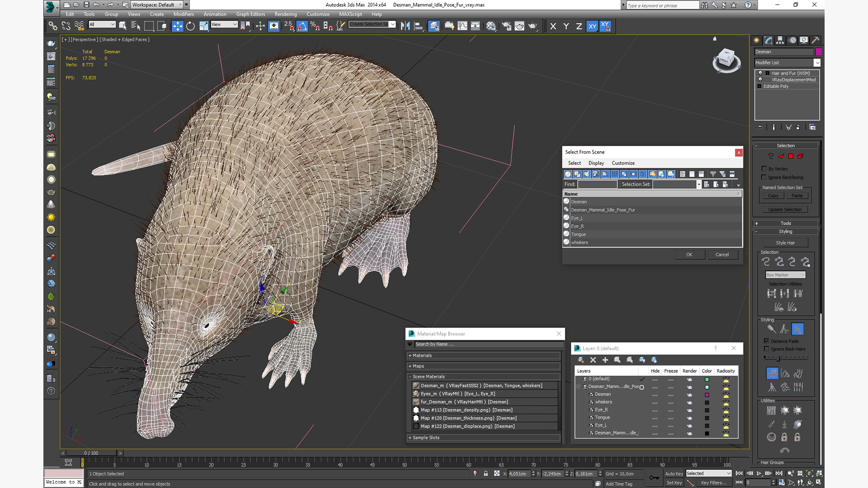Viewport: 868px width, 488px height.
Task: Click OK in Select From Scene dialog
Action: click(689, 255)
